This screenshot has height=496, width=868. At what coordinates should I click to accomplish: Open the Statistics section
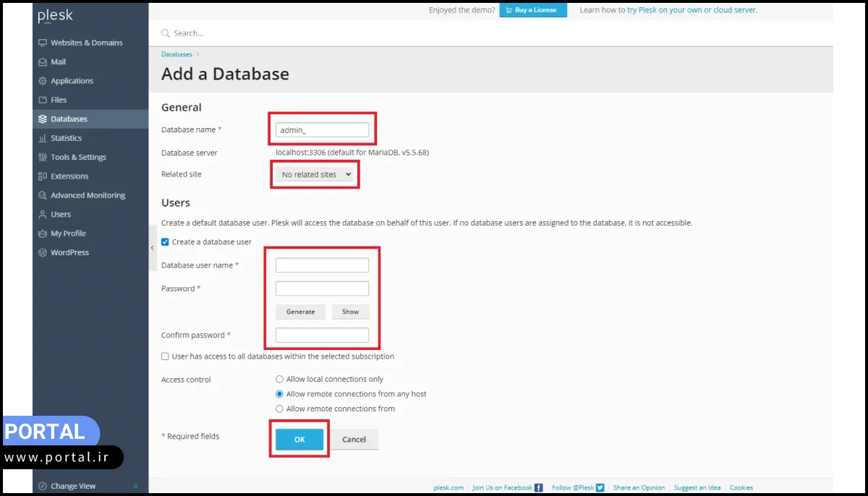point(65,137)
